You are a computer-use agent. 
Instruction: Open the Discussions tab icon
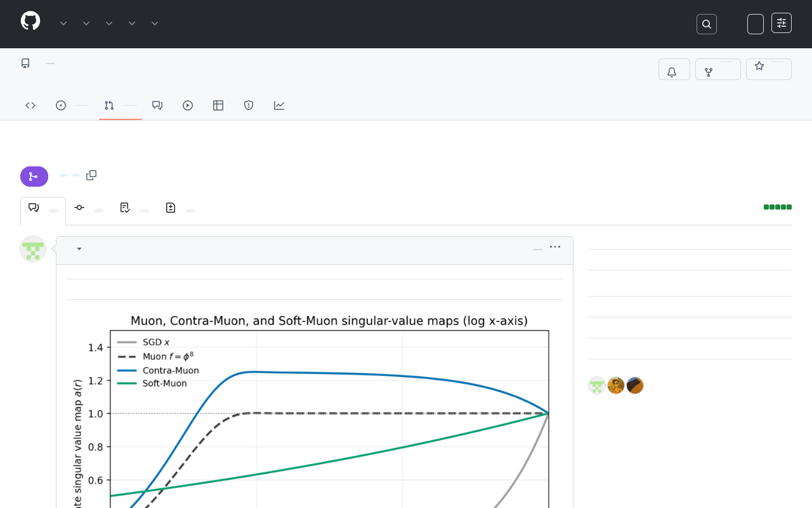coord(157,105)
